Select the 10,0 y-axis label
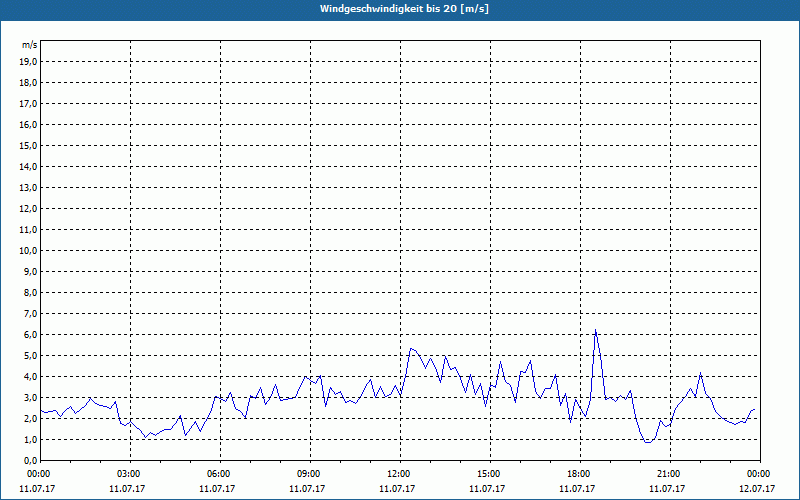The height and width of the screenshot is (500, 800). tap(29, 251)
